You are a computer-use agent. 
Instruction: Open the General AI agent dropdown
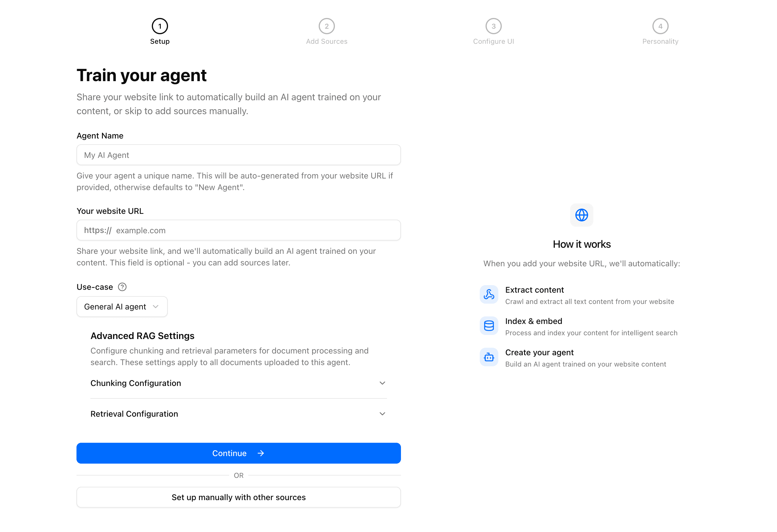point(122,306)
